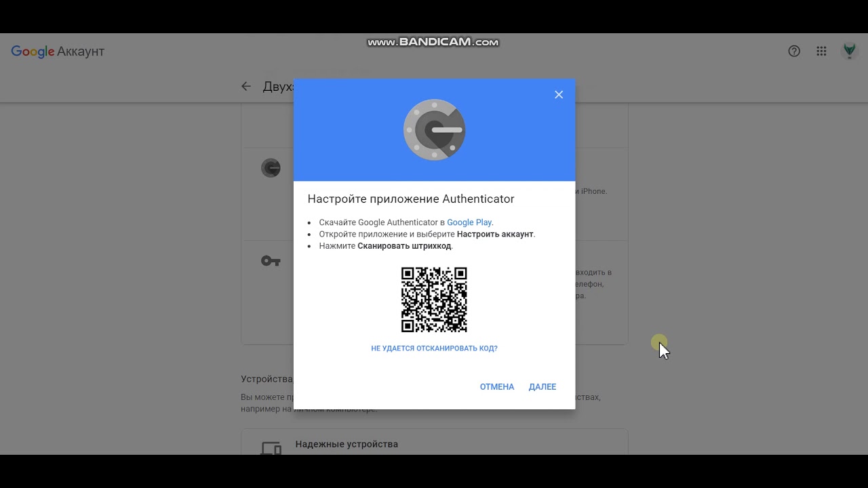Image resolution: width=868 pixels, height=488 pixels.
Task: Click the Сканировать штрихкод instruction text
Action: pos(404,246)
